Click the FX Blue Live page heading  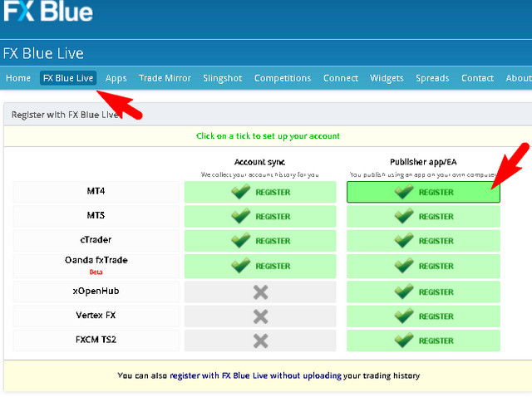pyautogui.click(x=43, y=53)
